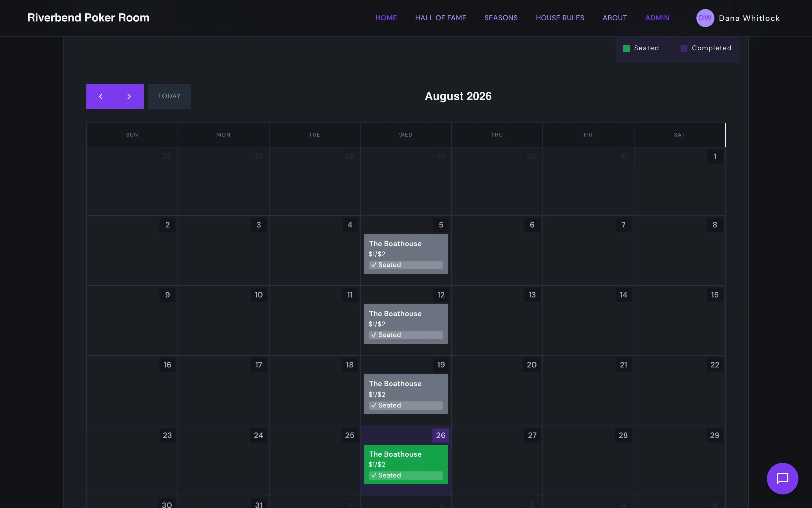Viewport: 812px width, 508px height.
Task: Click the WED column header
Action: click(x=406, y=135)
